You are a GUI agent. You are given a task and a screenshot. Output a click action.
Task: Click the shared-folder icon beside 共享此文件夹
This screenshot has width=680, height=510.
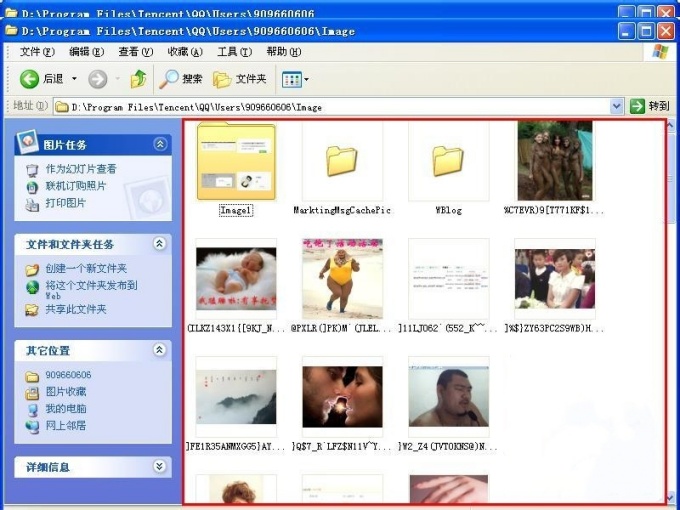tap(33, 310)
